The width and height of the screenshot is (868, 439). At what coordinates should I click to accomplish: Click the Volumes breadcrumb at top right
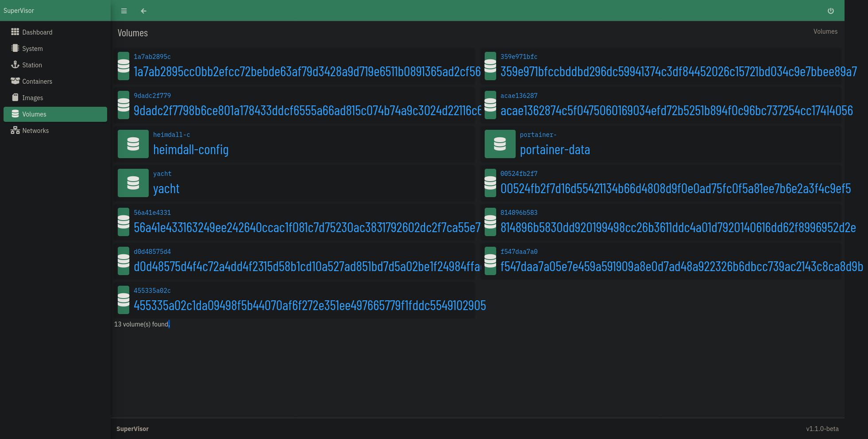tap(825, 31)
